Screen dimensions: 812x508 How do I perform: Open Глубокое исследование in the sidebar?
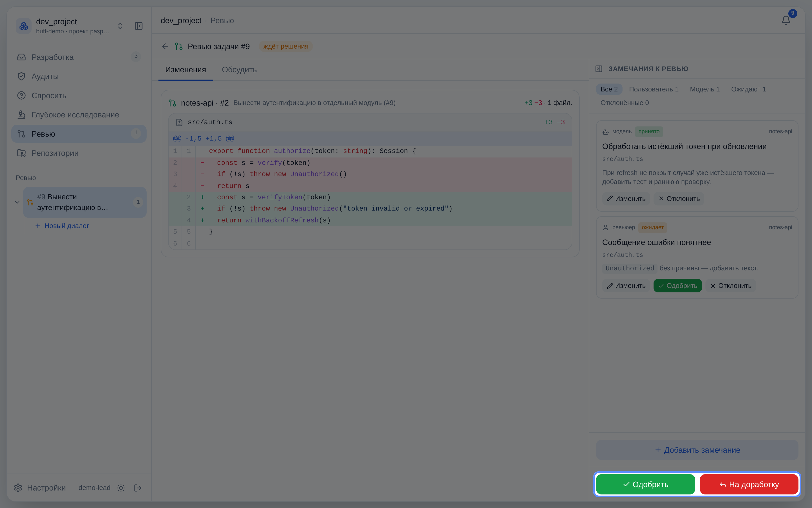tap(79, 115)
